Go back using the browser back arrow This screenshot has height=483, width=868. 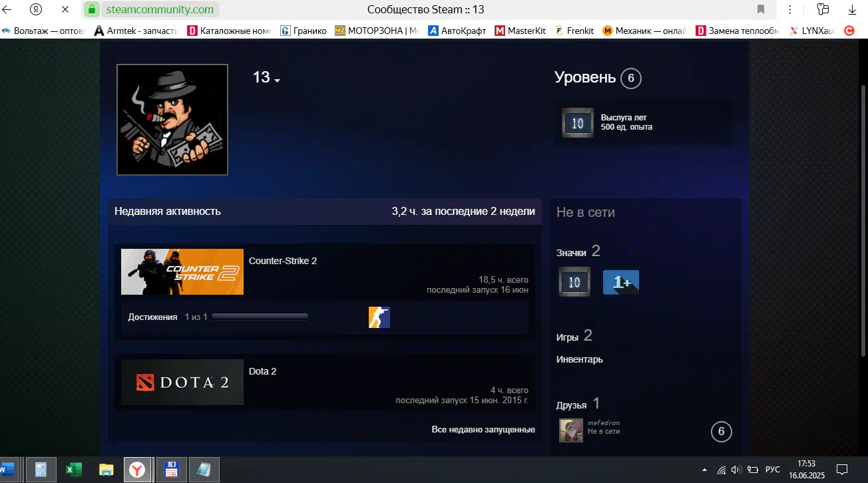[x=8, y=10]
